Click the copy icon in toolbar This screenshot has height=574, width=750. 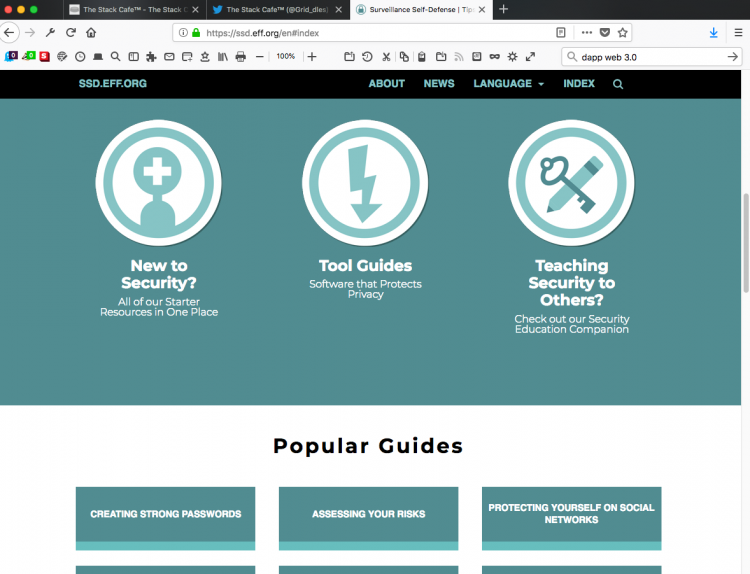[404, 56]
